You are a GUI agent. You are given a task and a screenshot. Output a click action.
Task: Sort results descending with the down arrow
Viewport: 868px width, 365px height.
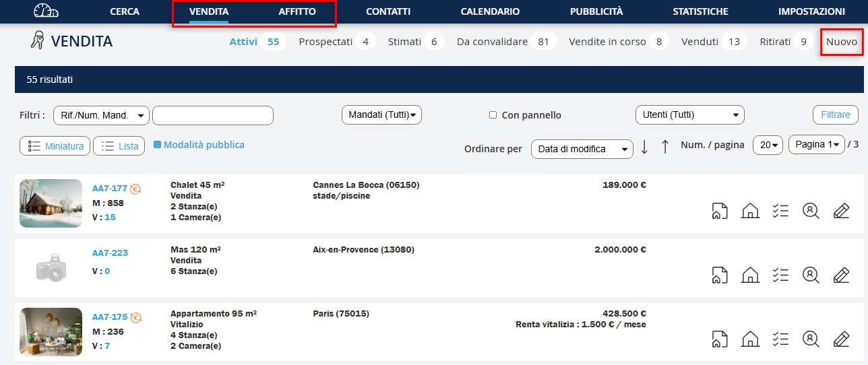(x=644, y=147)
